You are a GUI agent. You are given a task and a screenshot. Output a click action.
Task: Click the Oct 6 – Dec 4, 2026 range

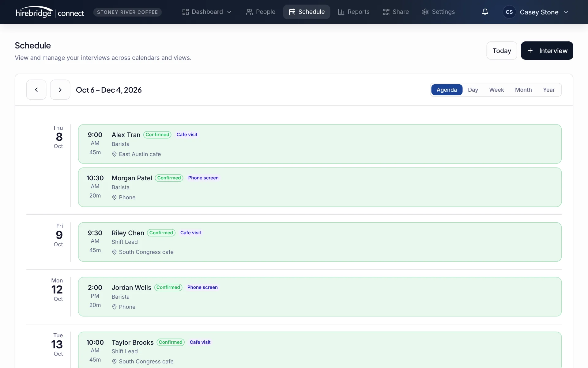(109, 90)
